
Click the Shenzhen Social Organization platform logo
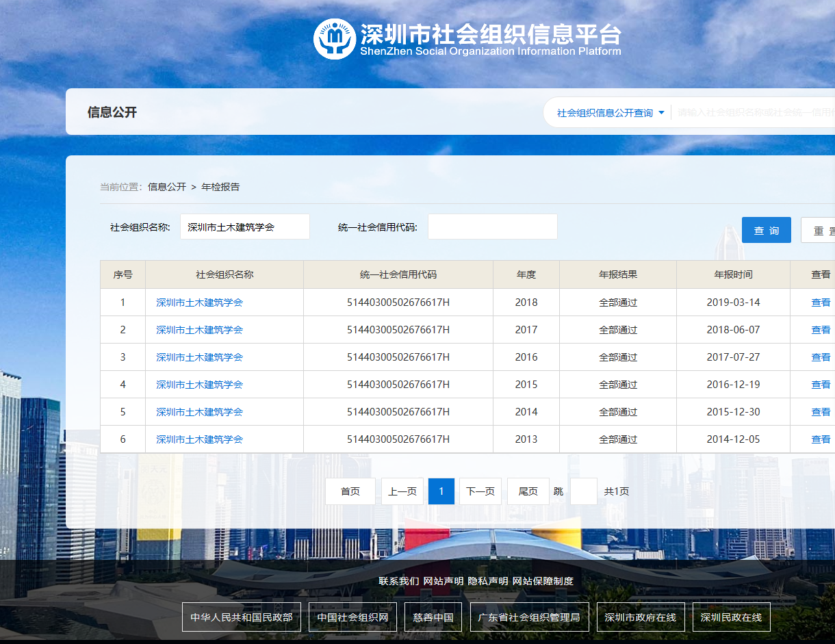pos(334,39)
